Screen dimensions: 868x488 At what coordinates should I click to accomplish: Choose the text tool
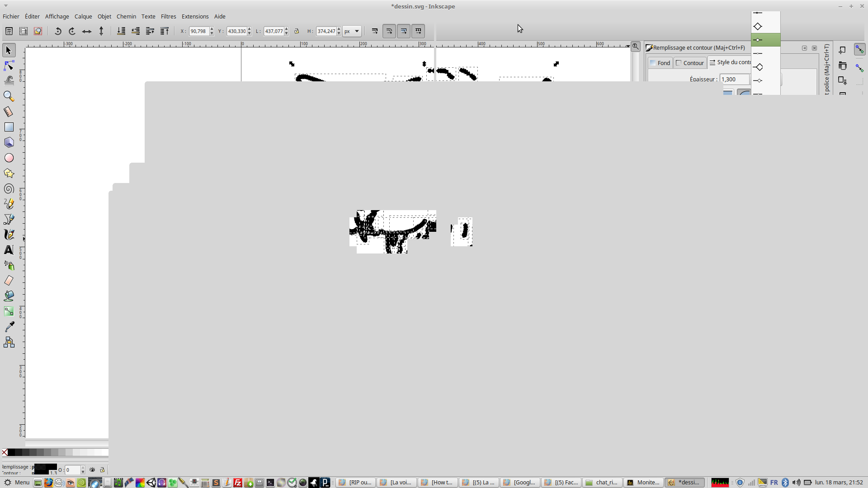[x=9, y=250]
